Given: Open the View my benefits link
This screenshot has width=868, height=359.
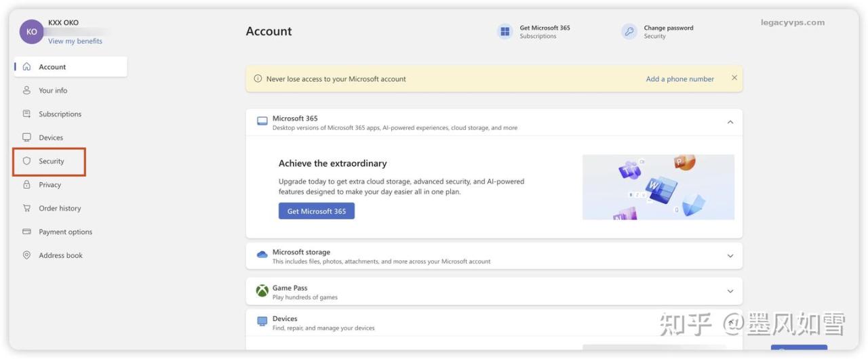Looking at the screenshot, I should [x=75, y=41].
